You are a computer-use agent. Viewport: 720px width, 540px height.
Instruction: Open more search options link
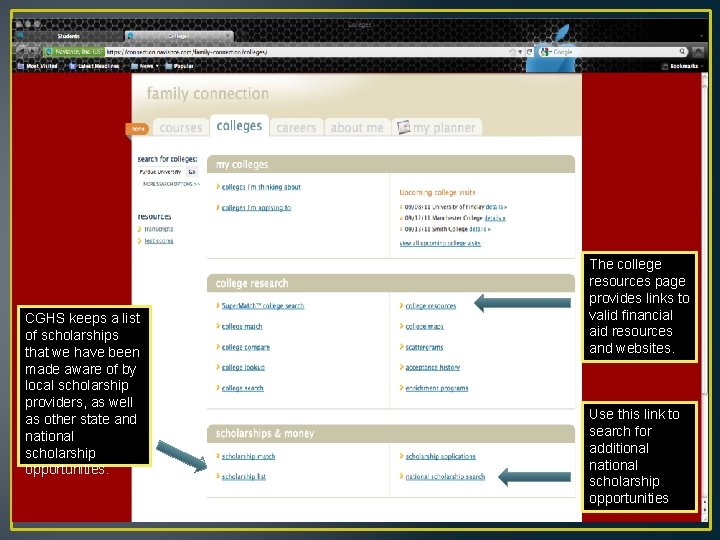171,184
